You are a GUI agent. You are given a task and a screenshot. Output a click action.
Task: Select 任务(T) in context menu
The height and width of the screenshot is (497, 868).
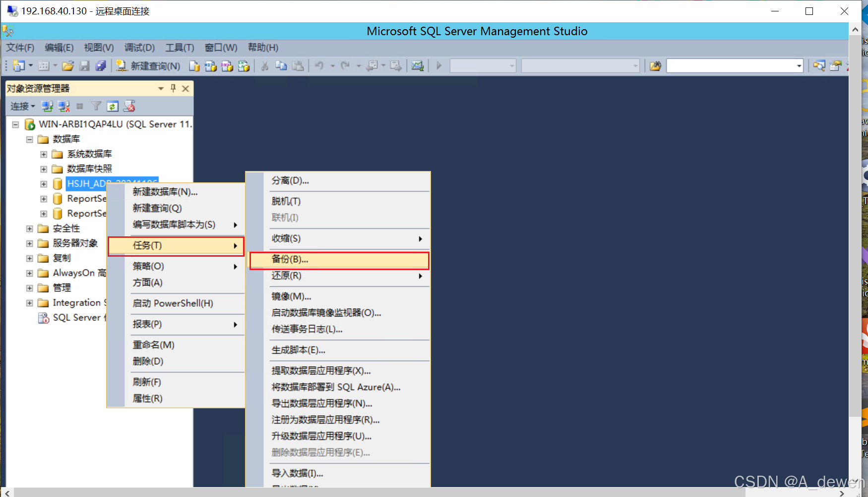176,245
